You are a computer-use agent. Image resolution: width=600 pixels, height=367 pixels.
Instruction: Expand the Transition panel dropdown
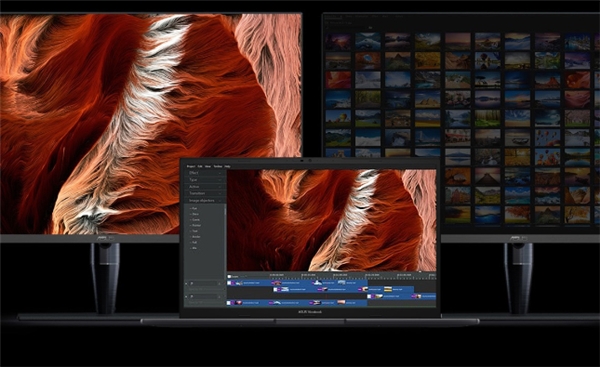[x=205, y=193]
